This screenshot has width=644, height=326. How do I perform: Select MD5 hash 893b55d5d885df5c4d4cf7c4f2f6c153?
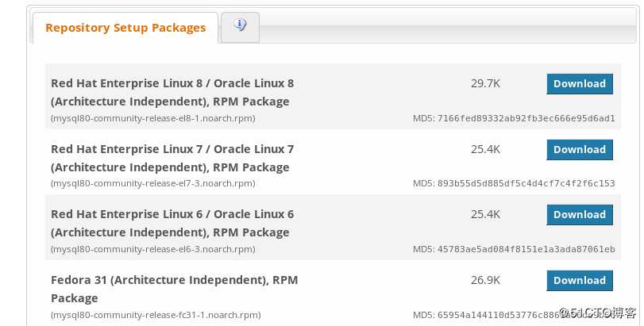point(526,183)
